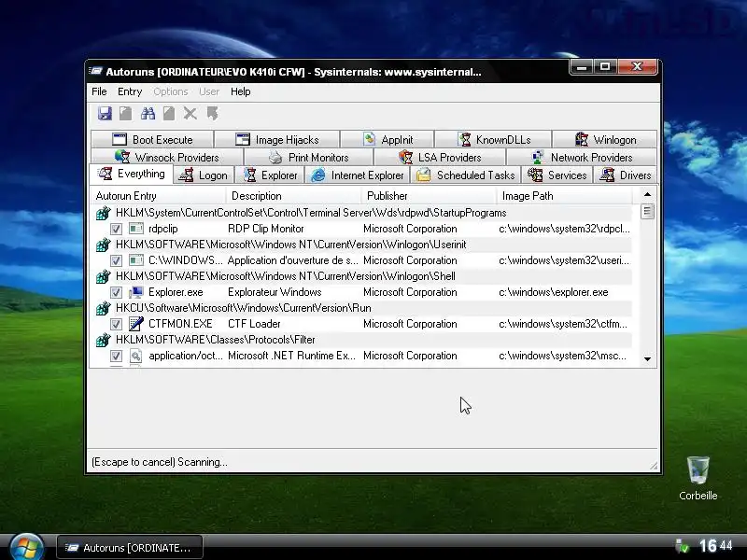Click the application/oct... entry icon
The width and height of the screenshot is (747, 560).
click(x=136, y=356)
